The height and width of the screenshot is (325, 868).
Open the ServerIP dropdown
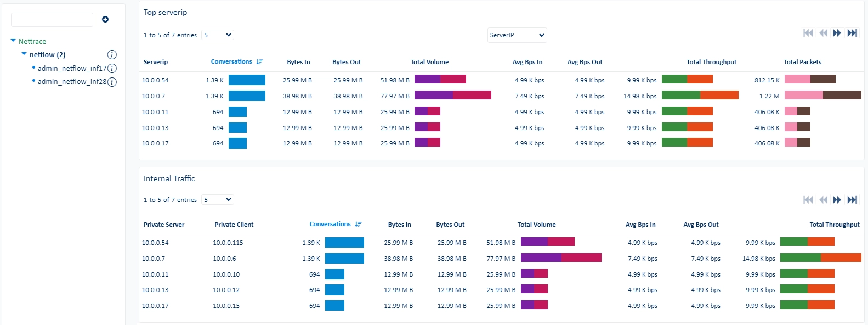[517, 35]
